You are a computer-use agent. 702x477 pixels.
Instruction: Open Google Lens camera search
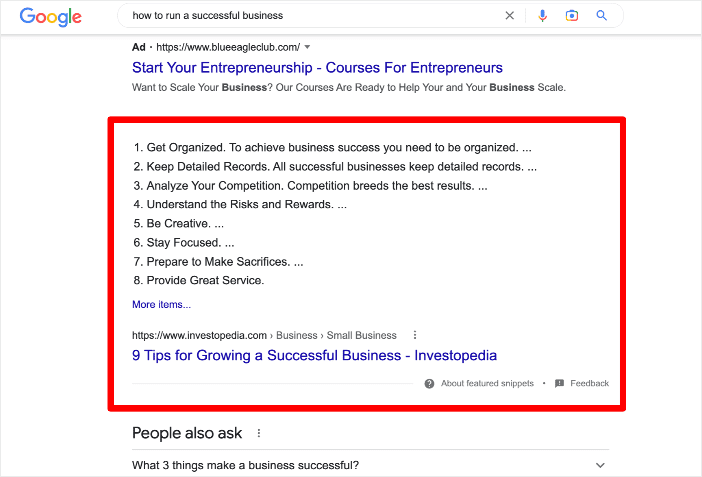(x=572, y=16)
